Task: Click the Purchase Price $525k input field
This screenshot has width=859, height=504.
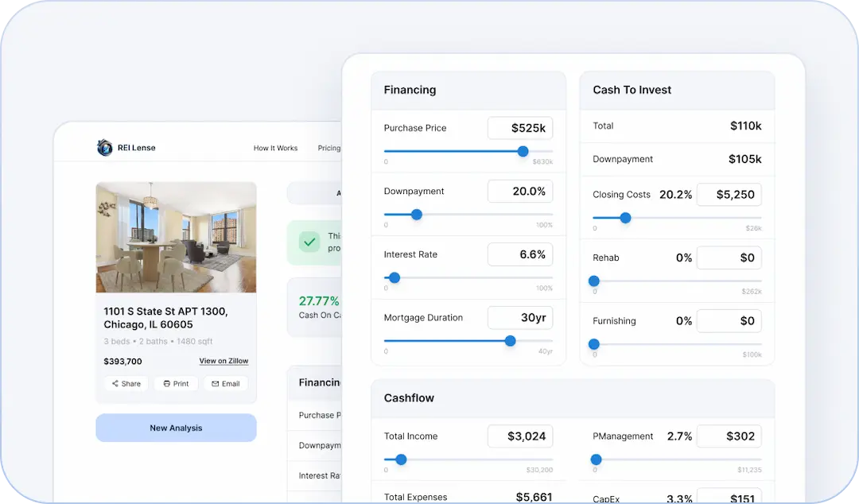Action: coord(520,128)
